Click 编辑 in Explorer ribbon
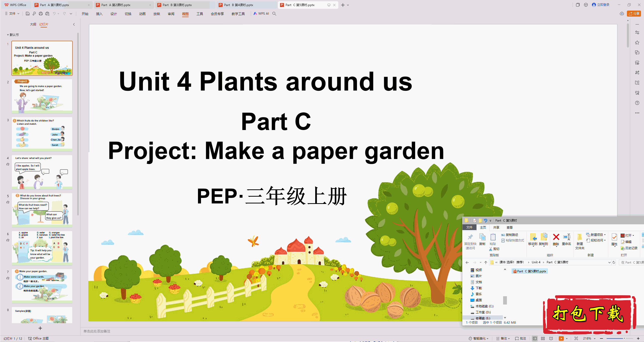Image resolution: width=644 pixels, height=342 pixels. click(626, 242)
